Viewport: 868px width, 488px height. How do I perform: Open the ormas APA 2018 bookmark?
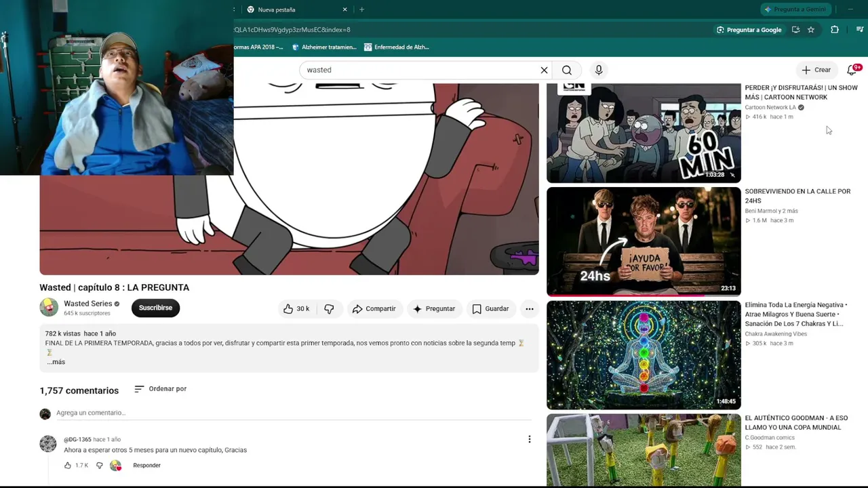(258, 47)
